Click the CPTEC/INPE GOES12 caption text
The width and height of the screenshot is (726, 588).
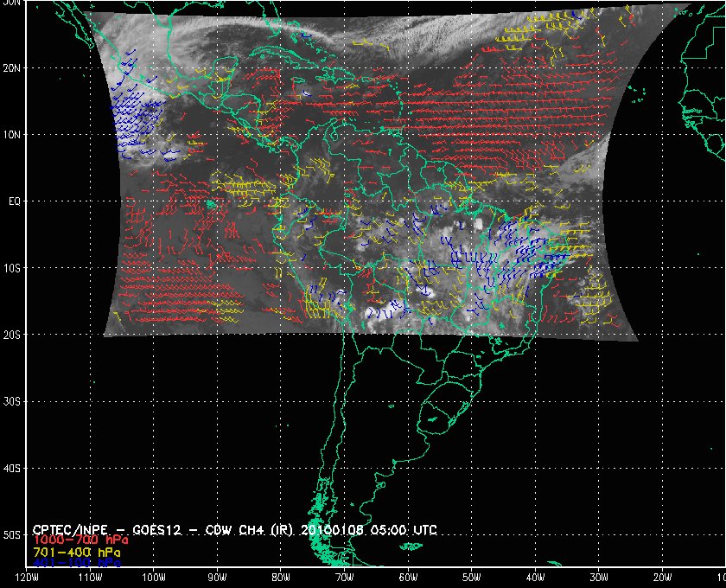click(x=235, y=529)
